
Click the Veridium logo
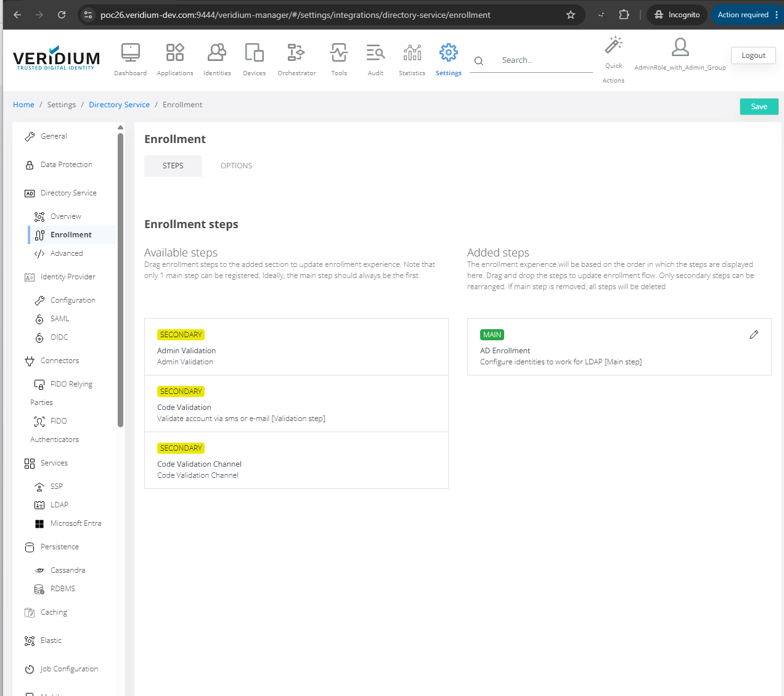point(56,58)
